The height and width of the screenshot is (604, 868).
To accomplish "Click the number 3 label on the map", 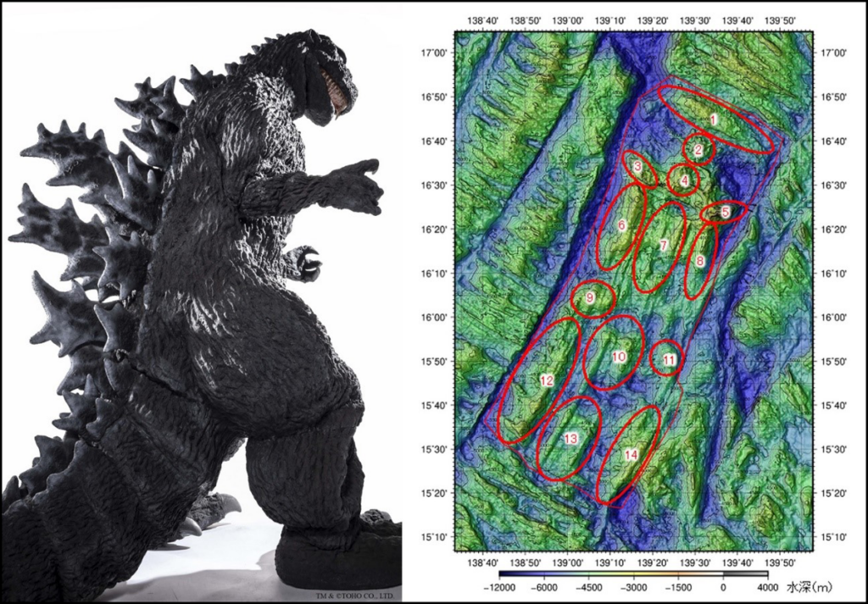I will coord(637,165).
